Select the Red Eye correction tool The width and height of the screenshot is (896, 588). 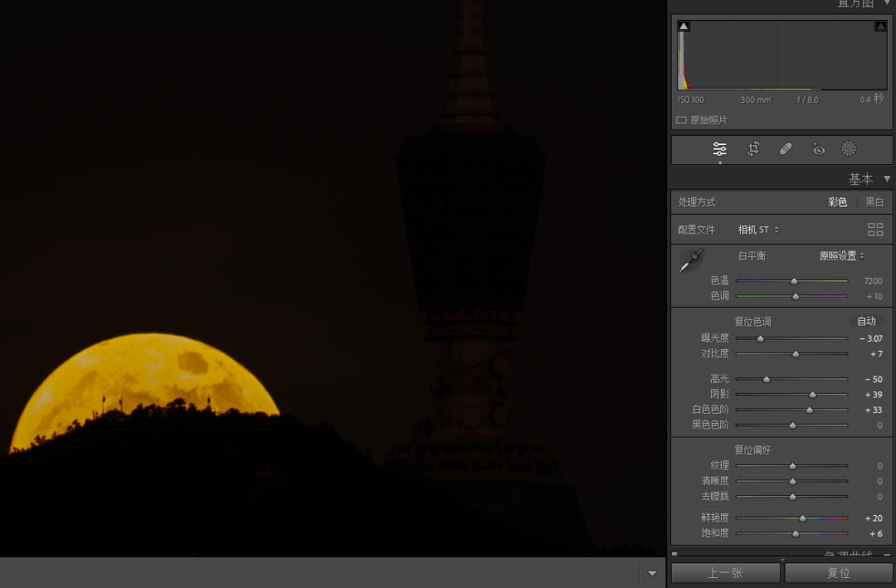(818, 149)
